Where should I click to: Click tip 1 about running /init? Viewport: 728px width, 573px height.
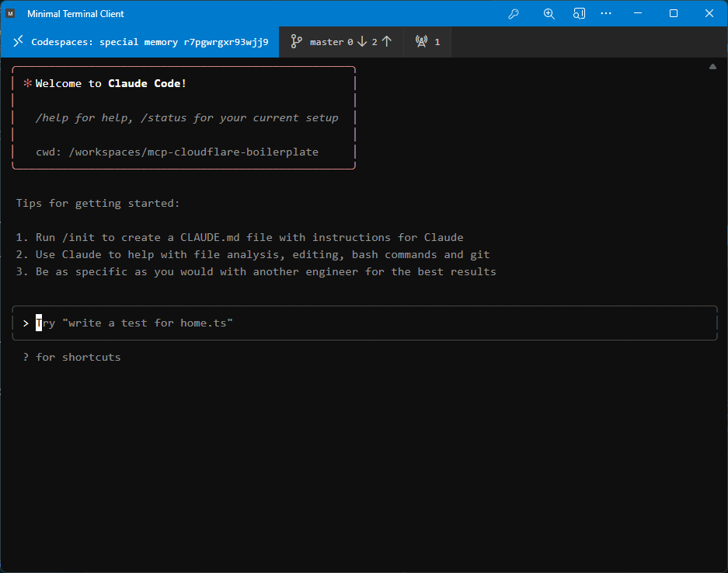click(x=239, y=237)
